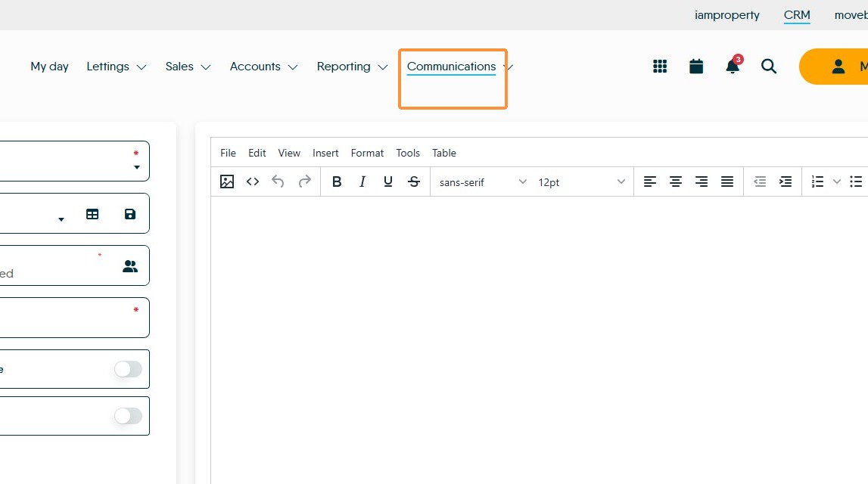Go to My day
868x484 pixels.
49,67
